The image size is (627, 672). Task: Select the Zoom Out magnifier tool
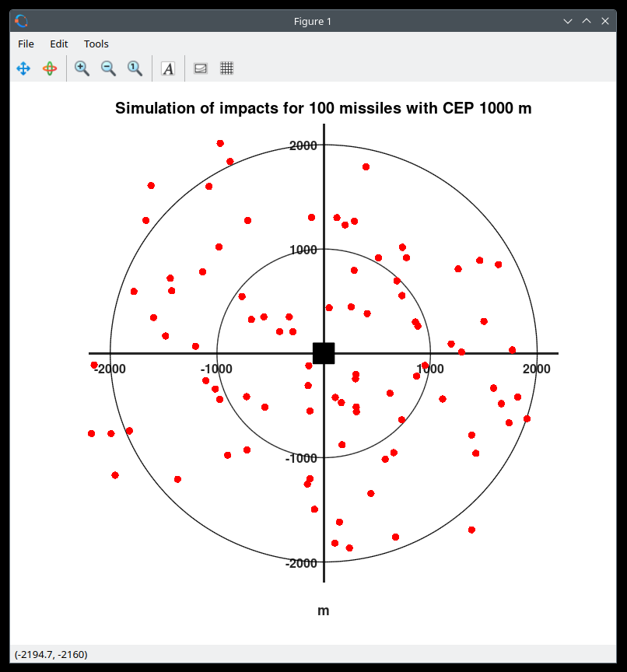[x=108, y=68]
